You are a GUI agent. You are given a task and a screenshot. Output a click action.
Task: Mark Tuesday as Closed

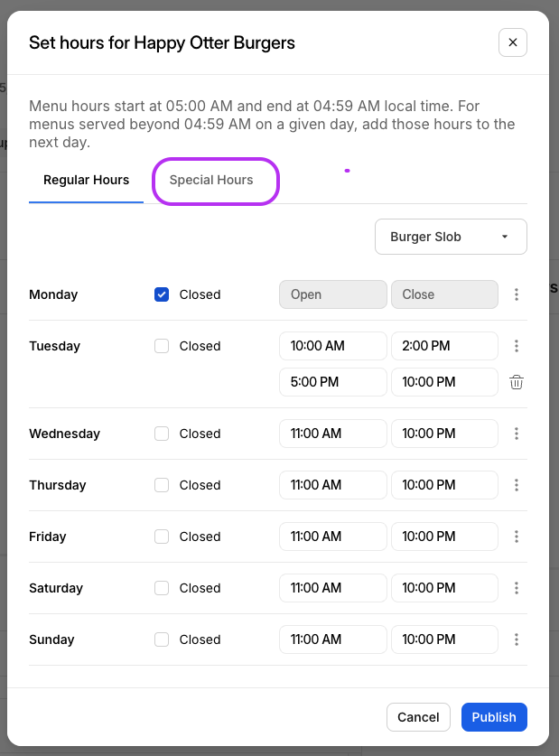(x=162, y=346)
